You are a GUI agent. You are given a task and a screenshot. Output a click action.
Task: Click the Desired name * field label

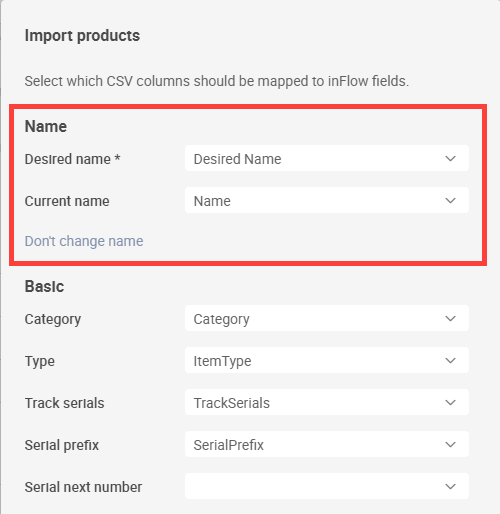click(72, 159)
